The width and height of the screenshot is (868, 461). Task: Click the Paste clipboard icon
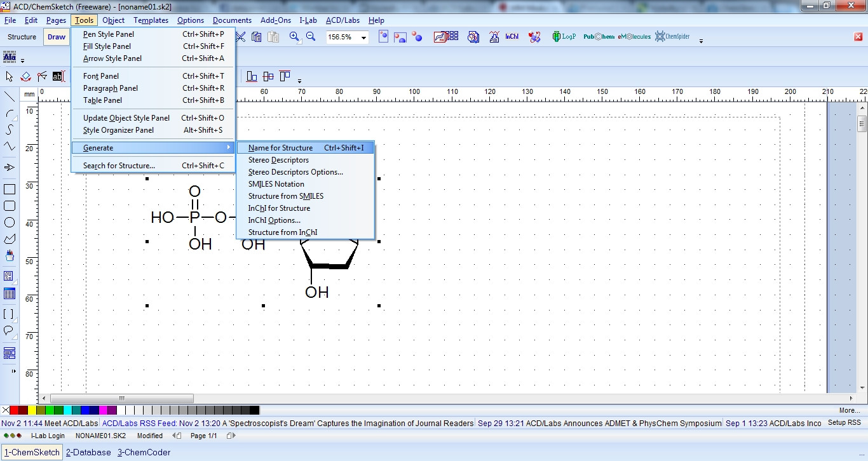[x=273, y=37]
